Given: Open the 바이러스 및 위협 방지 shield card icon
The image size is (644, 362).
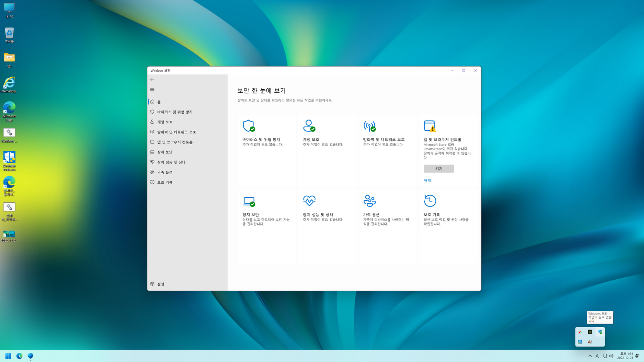Looking at the screenshot, I should (x=248, y=126).
